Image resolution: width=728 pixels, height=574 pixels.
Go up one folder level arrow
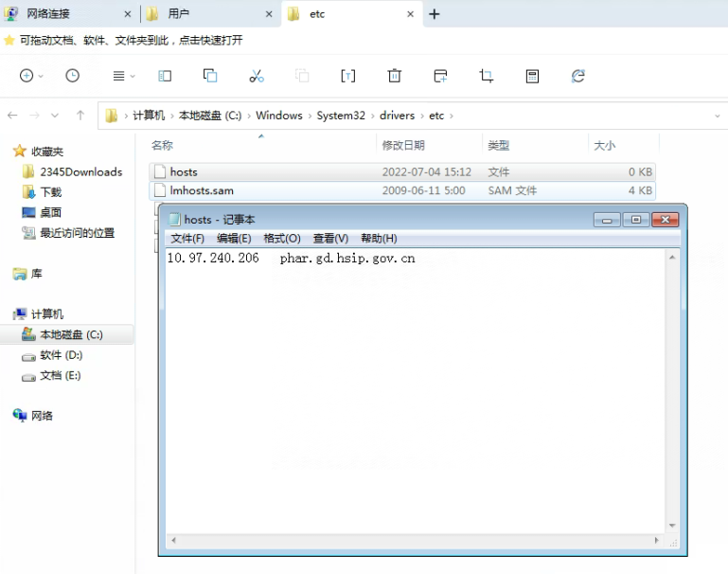point(80,116)
